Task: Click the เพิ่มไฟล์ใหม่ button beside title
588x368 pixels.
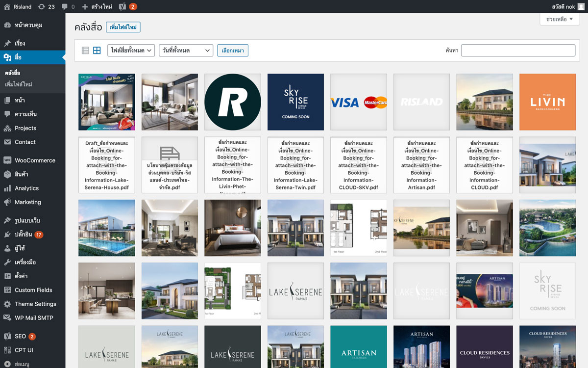Action: point(123,27)
